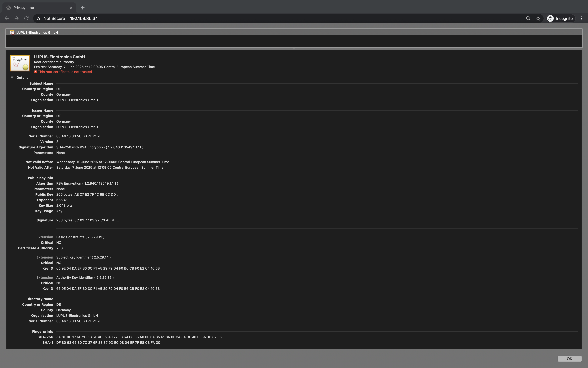Click 'Authority Key Identifier ( 2.5.29.35 )' text
This screenshot has height=368, width=588.
(x=85, y=278)
